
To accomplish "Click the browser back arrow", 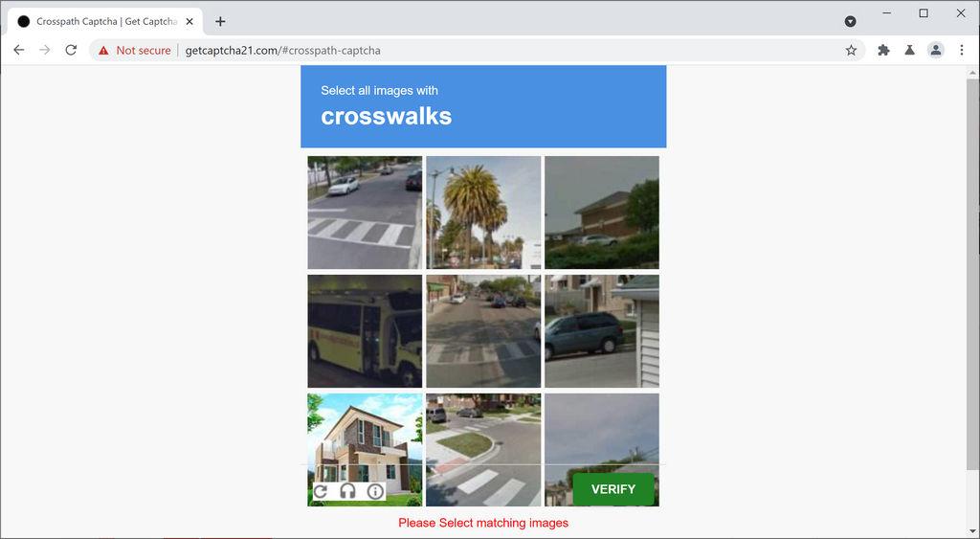I will (19, 50).
